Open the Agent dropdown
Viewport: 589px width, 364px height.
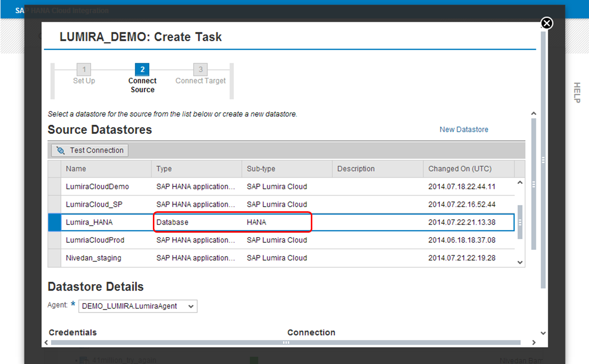pyautogui.click(x=138, y=306)
